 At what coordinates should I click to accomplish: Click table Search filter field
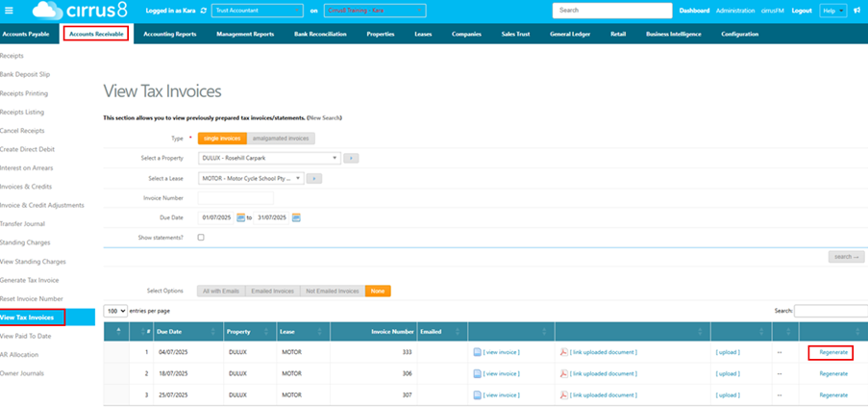831,311
